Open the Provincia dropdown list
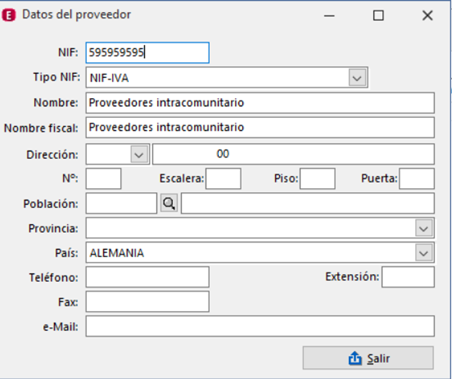Image resolution: width=452 pixels, height=379 pixels. coord(424,228)
